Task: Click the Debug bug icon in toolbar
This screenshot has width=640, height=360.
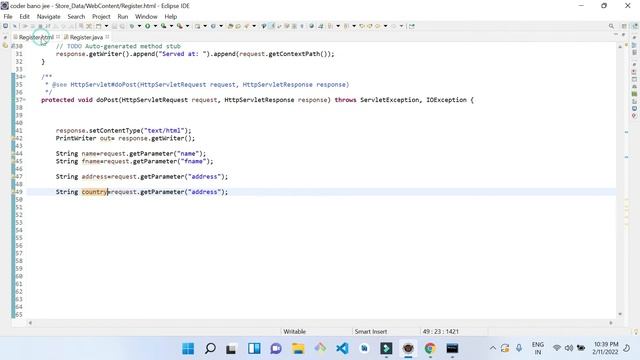Action: tap(131, 26)
